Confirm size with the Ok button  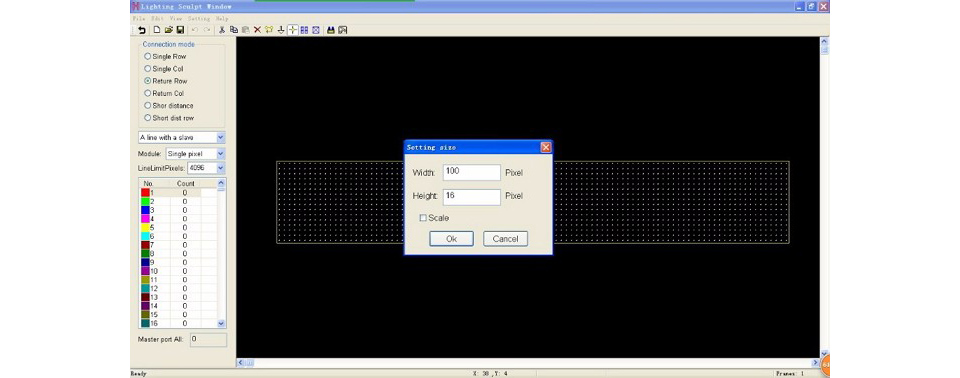[451, 239]
